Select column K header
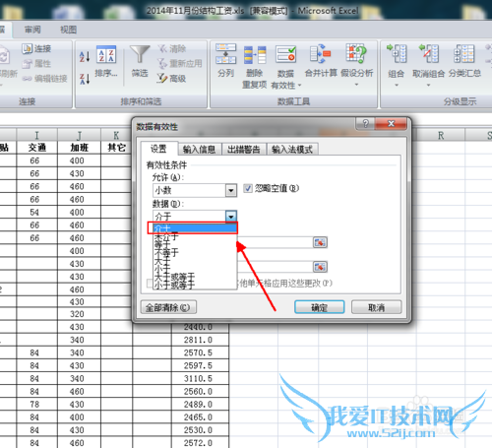The height and width of the screenshot is (448, 492). [x=116, y=135]
